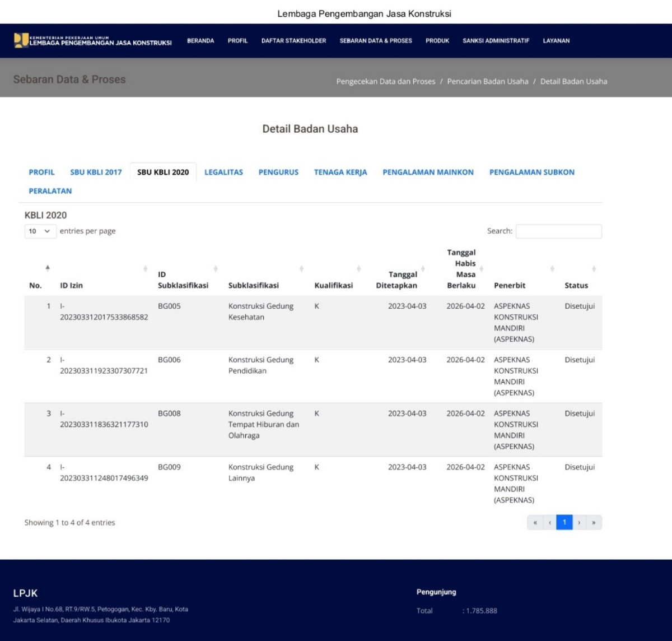Click Konstruksi Gedung Pendidikan cell
Viewport: 672px width, 641px height.
tap(261, 365)
